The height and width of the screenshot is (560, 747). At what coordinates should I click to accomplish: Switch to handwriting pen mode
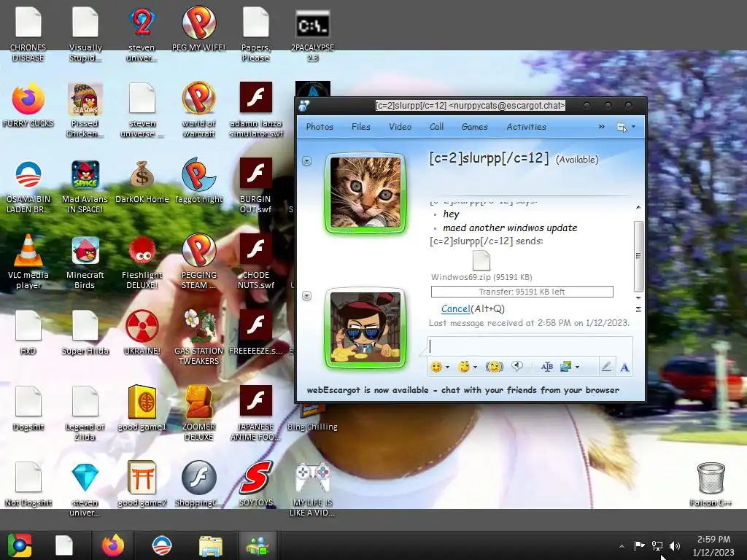(606, 367)
